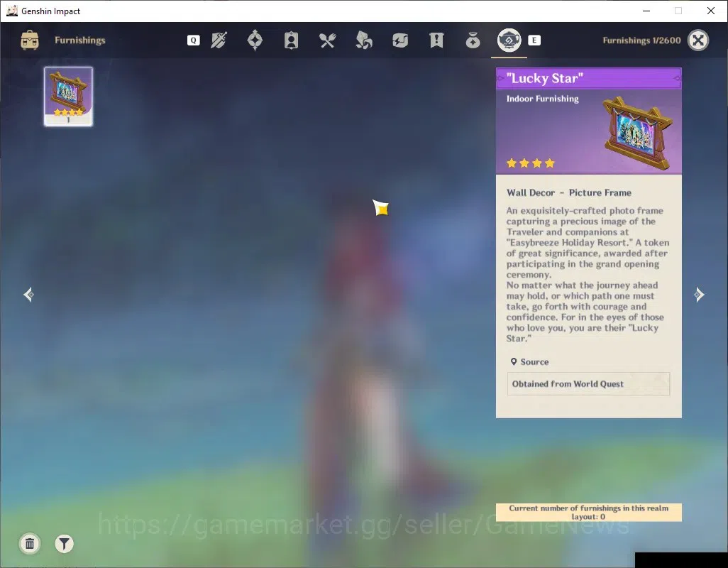Click the Q previous-tab key hint
The image size is (728, 568).
193,40
